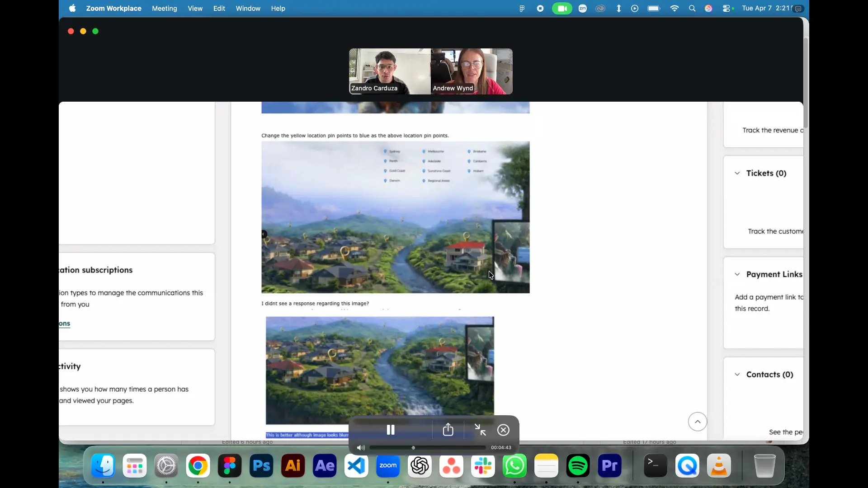
Task: Click the river village image above the highlighted caption
Action: point(380,371)
